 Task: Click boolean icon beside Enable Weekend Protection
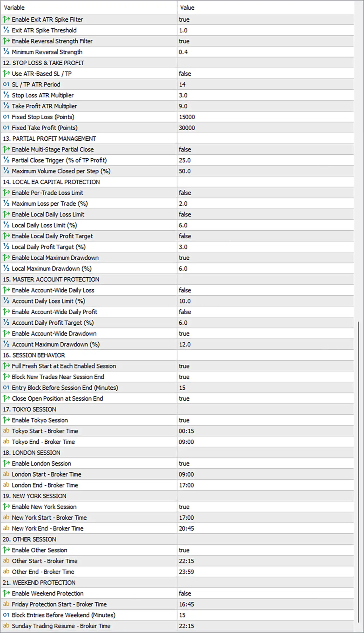[x=6, y=593]
